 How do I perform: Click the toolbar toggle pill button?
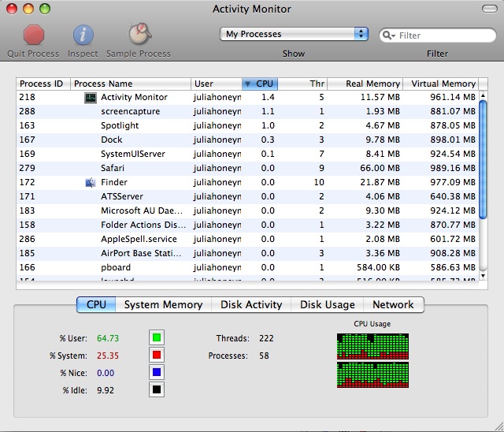pos(490,9)
